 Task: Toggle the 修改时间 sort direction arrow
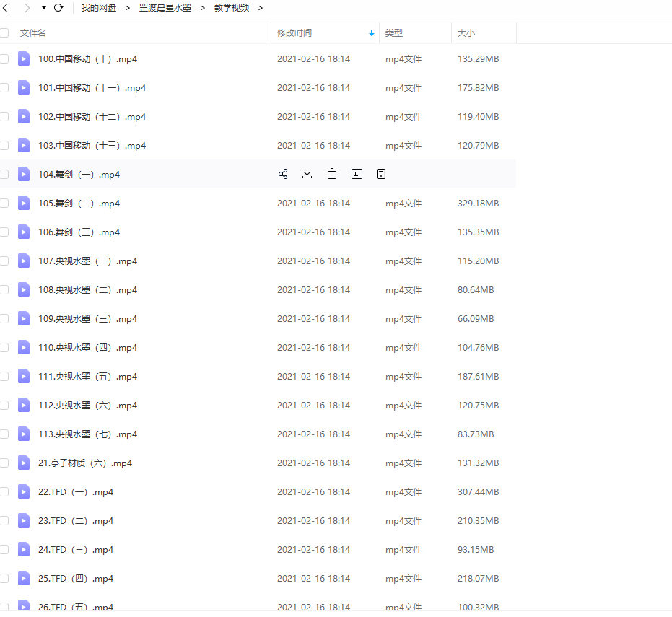point(372,33)
